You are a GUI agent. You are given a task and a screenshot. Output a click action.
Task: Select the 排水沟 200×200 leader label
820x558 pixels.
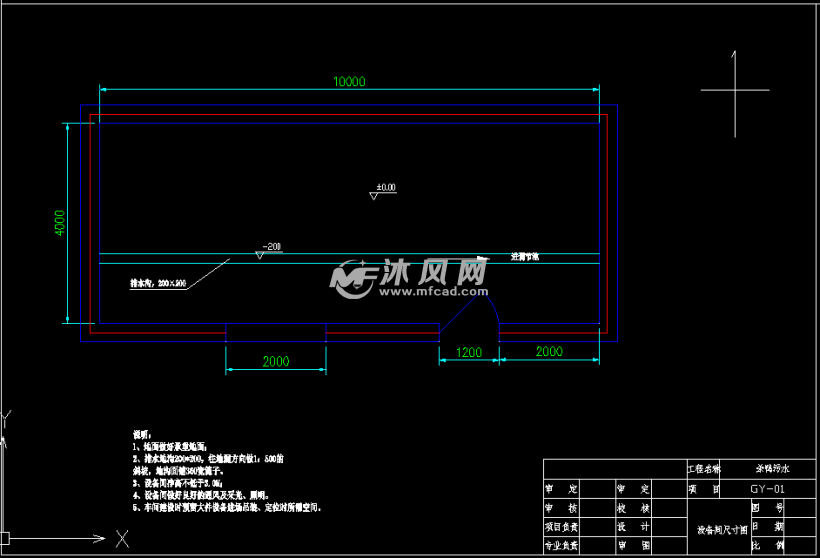158,283
